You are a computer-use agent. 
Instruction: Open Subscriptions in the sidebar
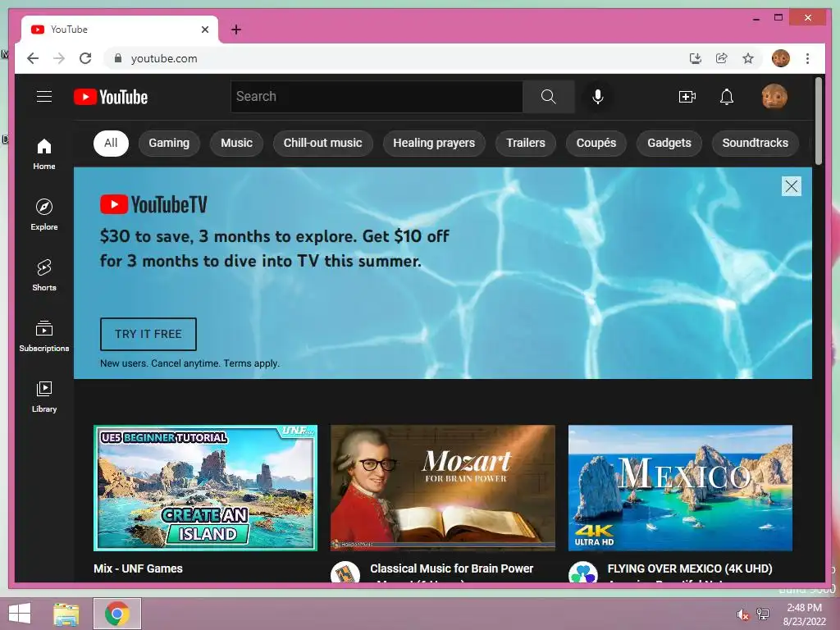coord(44,336)
